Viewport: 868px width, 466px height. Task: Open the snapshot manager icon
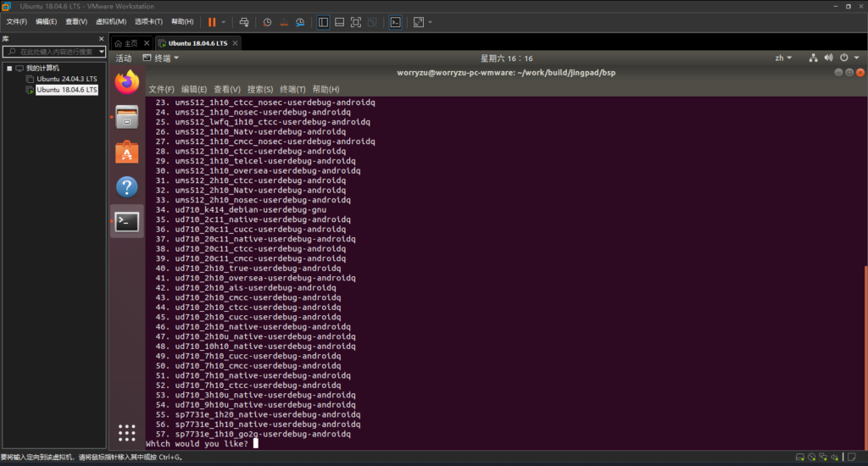pos(299,22)
